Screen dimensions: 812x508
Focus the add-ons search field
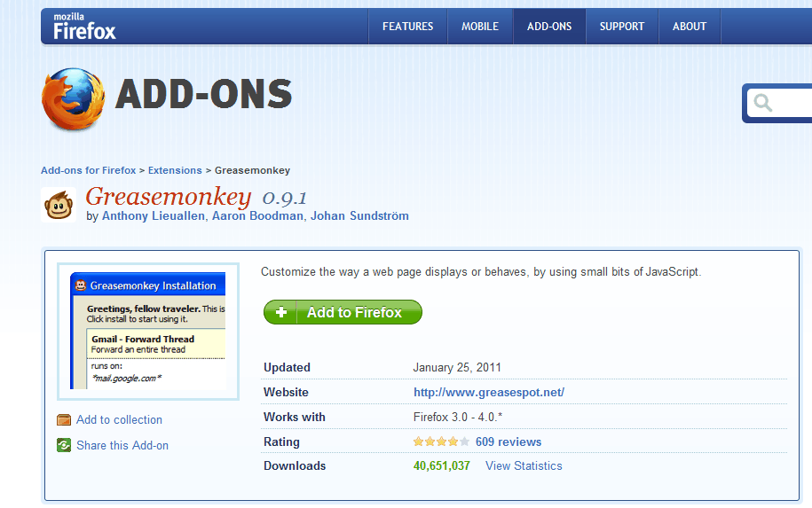click(779, 103)
